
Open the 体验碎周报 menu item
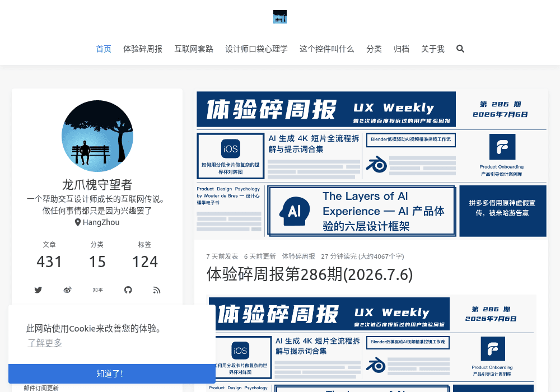tap(143, 49)
